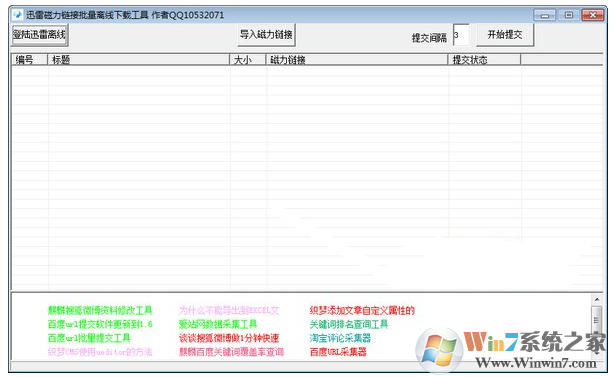Close the 迅雷磁力链接 tool window

click(x=593, y=15)
